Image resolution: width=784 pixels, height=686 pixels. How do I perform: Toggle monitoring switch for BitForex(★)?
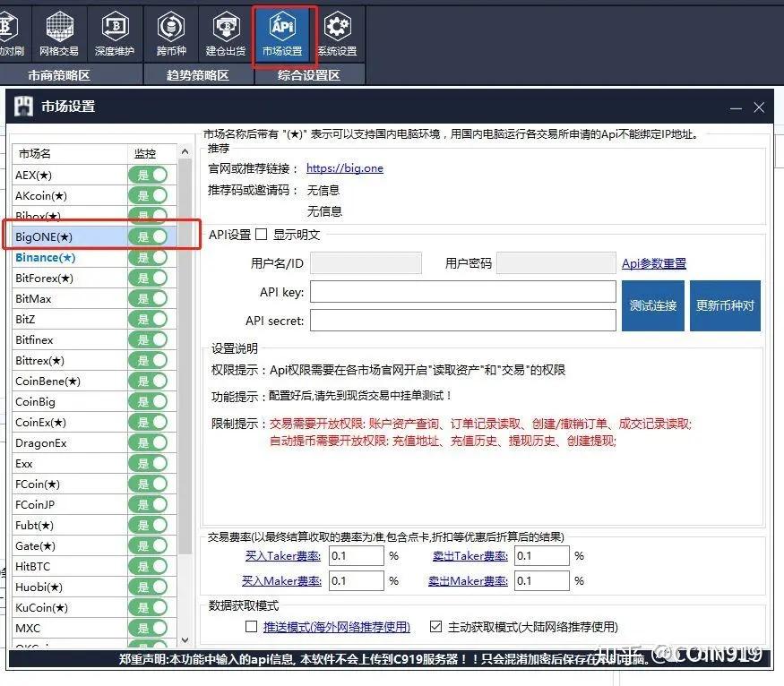[148, 278]
